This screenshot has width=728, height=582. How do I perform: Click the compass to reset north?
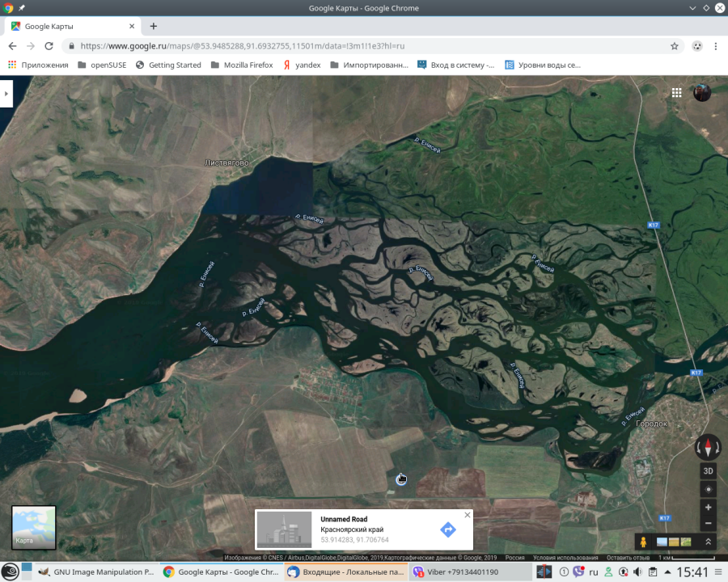pyautogui.click(x=708, y=447)
